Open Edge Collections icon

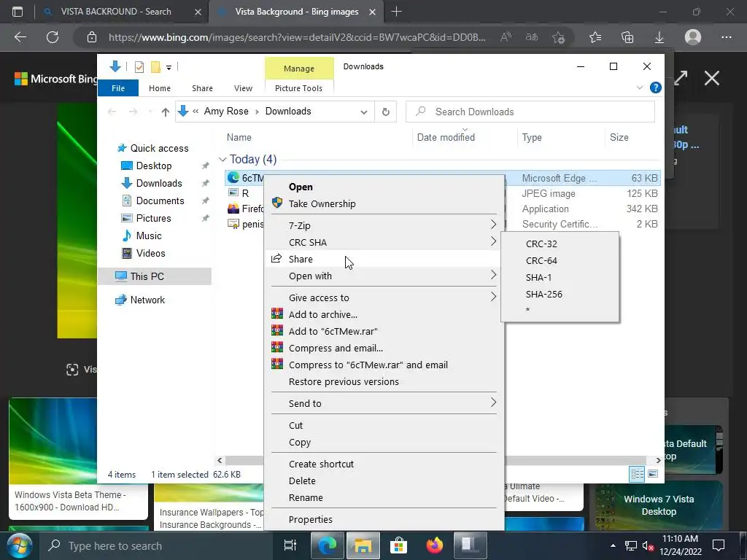[627, 37]
